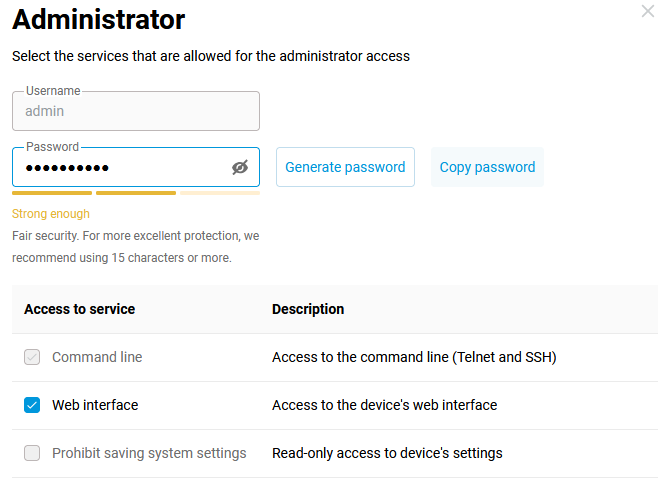The width and height of the screenshot is (668, 482).
Task: Toggle the Command line checkbox
Action: coord(32,357)
